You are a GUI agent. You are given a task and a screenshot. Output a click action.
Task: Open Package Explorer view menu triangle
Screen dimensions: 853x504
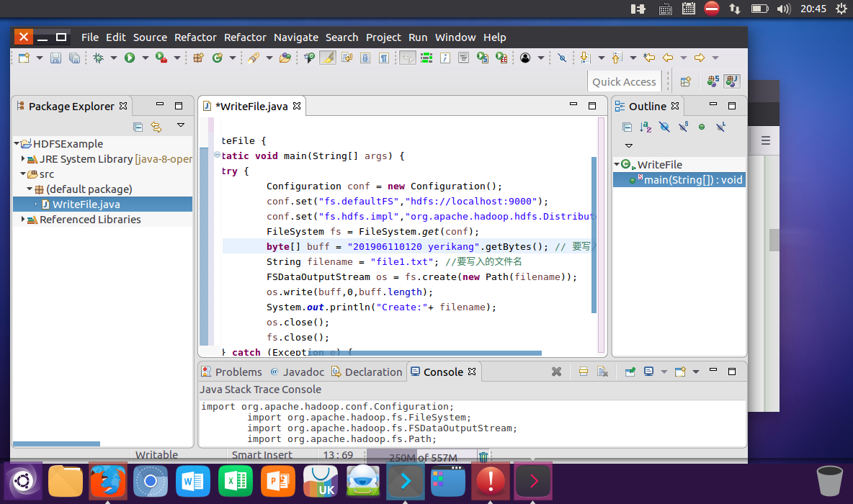click(x=181, y=125)
